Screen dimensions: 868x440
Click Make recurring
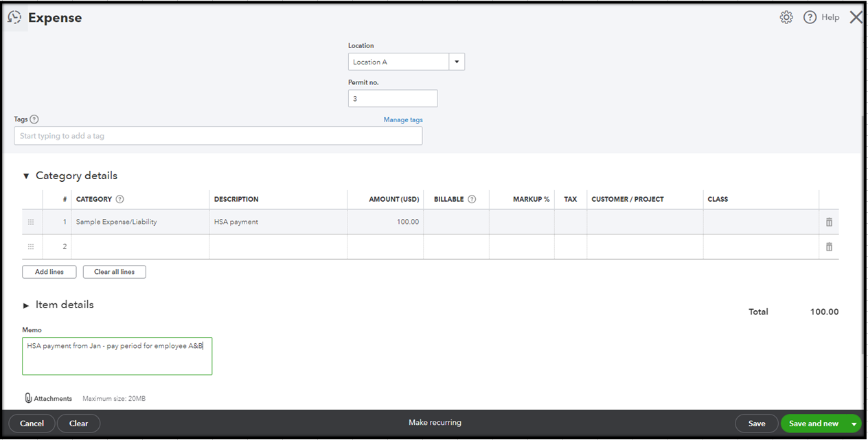(x=434, y=423)
